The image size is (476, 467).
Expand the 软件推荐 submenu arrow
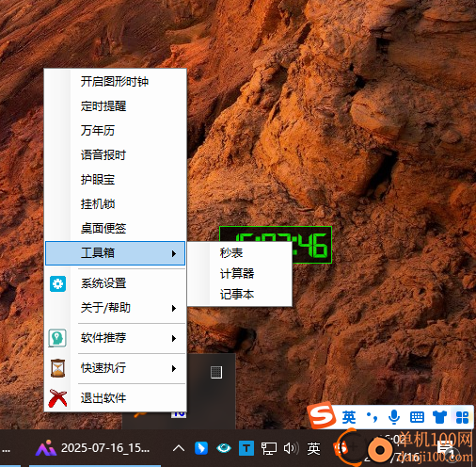click(x=174, y=338)
